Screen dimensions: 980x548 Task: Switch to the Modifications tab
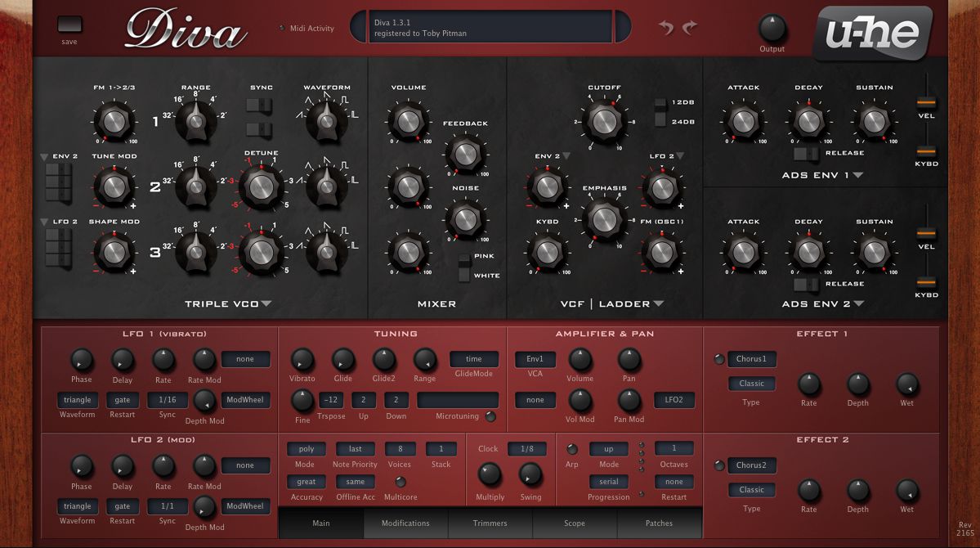click(x=405, y=523)
